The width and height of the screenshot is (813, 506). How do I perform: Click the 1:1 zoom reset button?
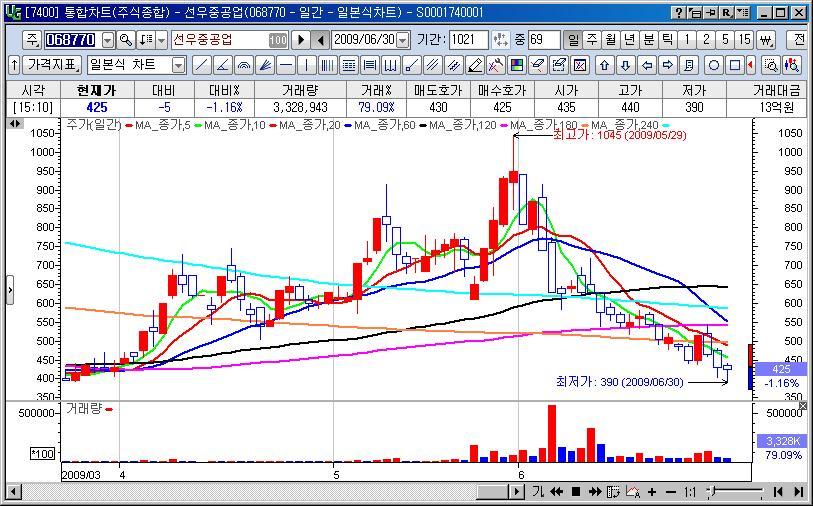click(690, 491)
